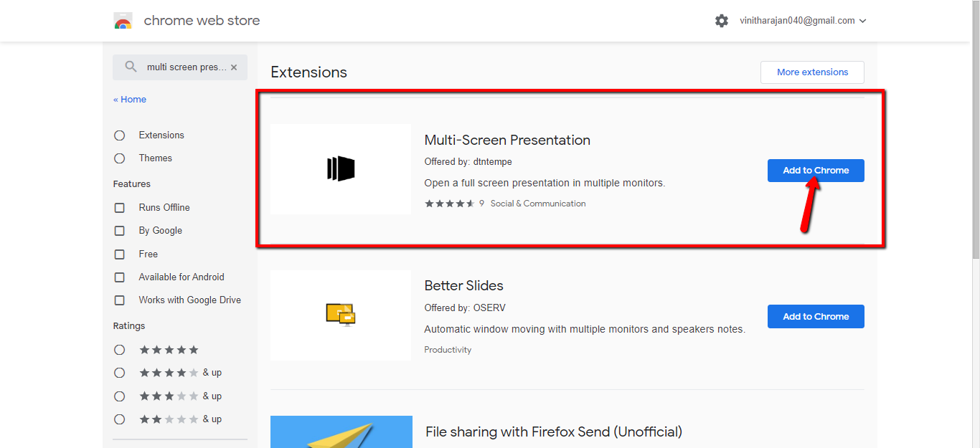
Task: Enable the By Google checkbox
Action: [120, 231]
